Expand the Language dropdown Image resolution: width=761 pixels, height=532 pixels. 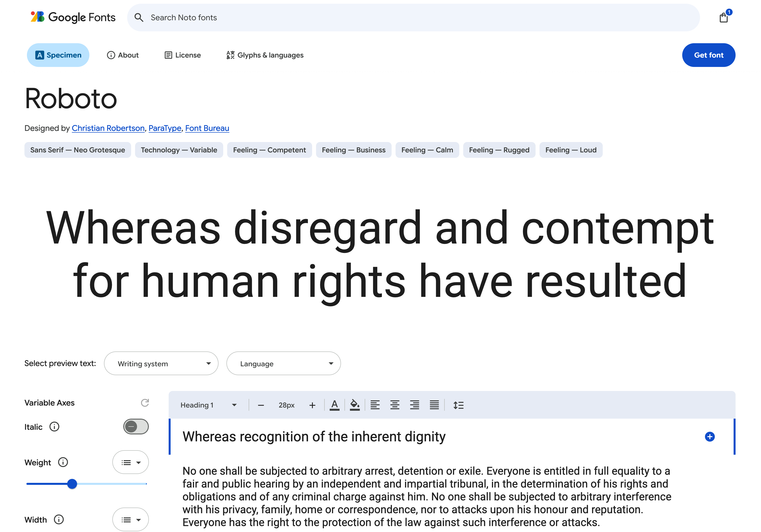283,364
